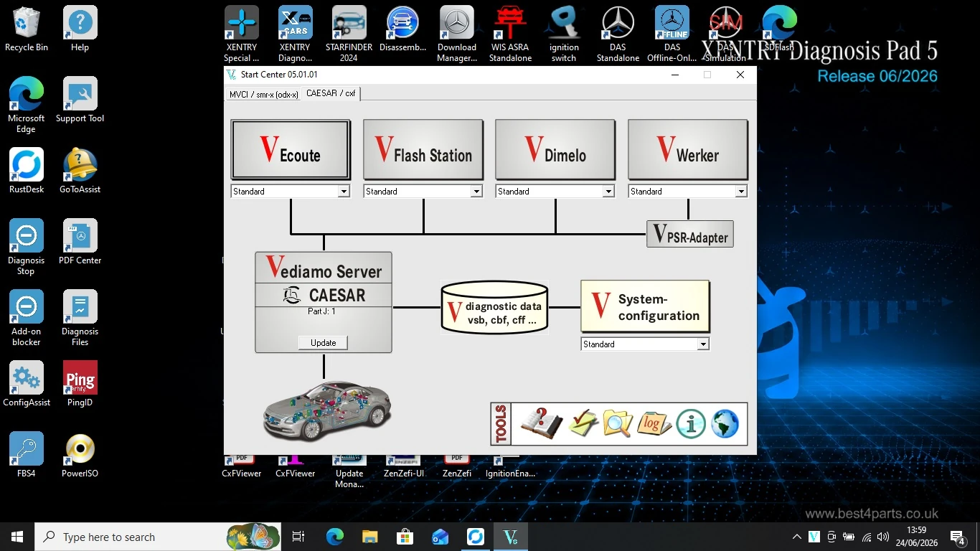This screenshot has height=551, width=980.
Task: Open Diagnosis Files desktop icon
Action: [80, 319]
